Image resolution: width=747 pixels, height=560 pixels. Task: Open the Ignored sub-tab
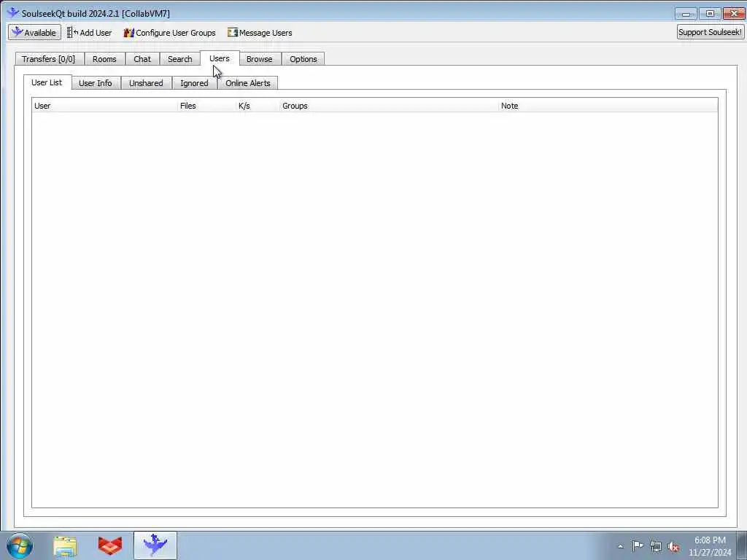click(x=194, y=83)
